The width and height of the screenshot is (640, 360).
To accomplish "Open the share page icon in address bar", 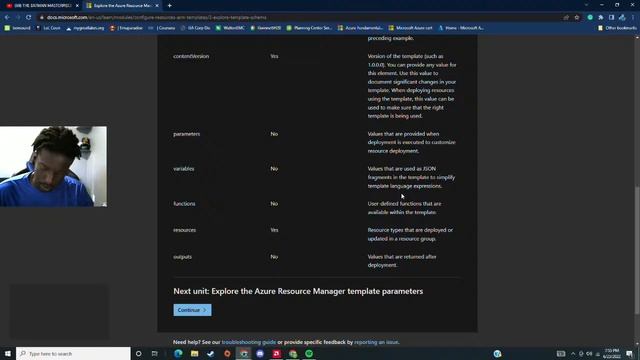I will click(566, 18).
